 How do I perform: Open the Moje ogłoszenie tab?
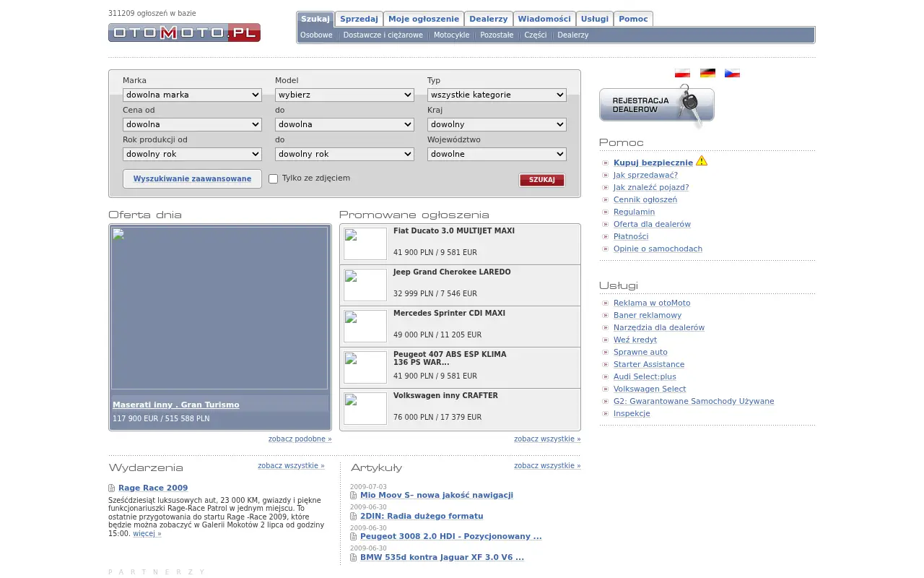[x=424, y=19]
